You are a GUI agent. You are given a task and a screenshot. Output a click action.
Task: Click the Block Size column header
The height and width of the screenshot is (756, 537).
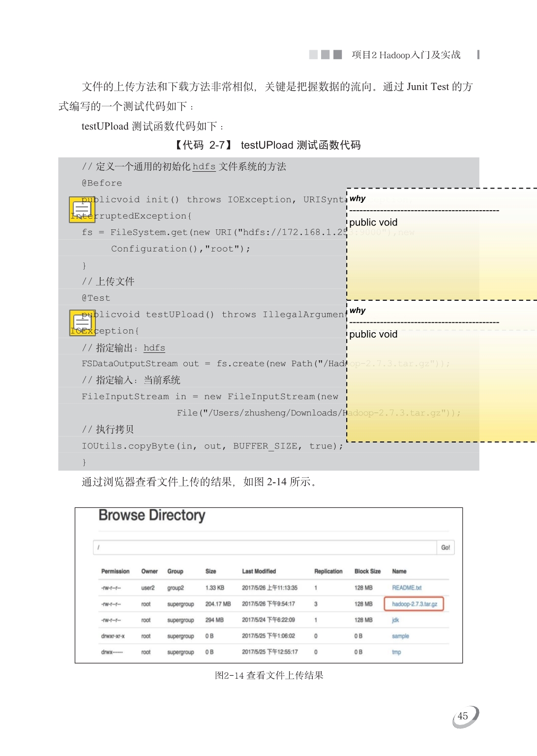[367, 571]
